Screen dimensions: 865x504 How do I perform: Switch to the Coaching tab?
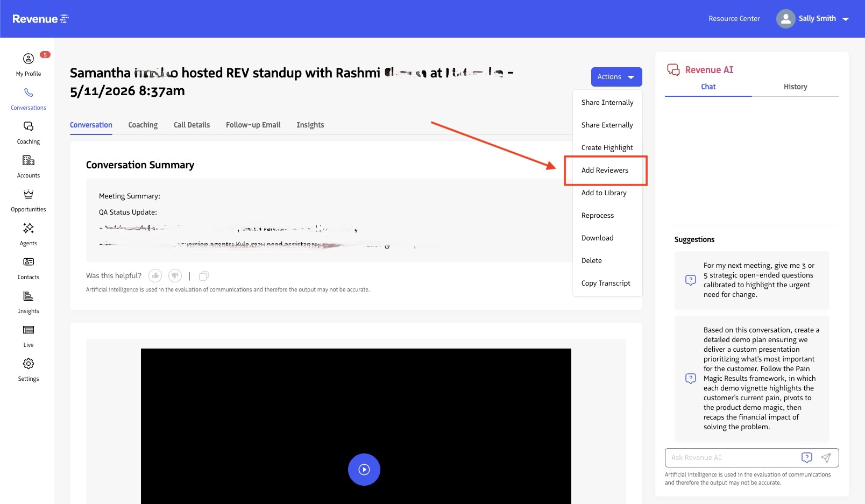point(143,125)
